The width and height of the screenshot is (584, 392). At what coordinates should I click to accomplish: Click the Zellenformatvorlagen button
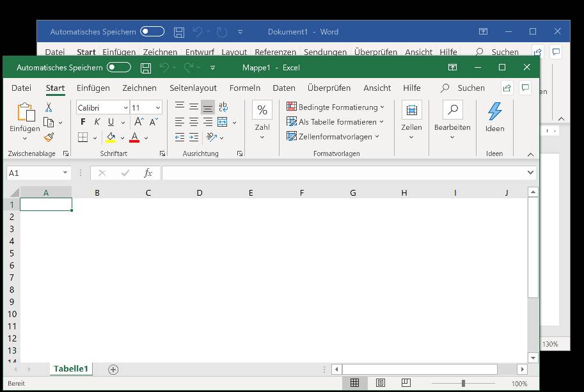point(333,136)
